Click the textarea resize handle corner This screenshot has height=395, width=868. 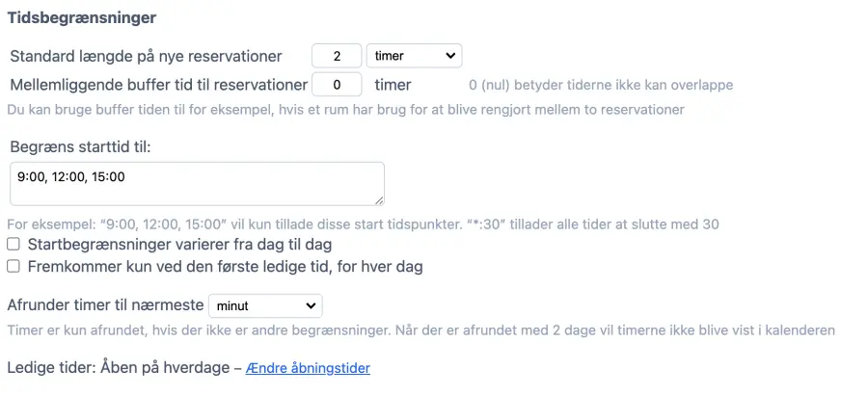coord(379,199)
